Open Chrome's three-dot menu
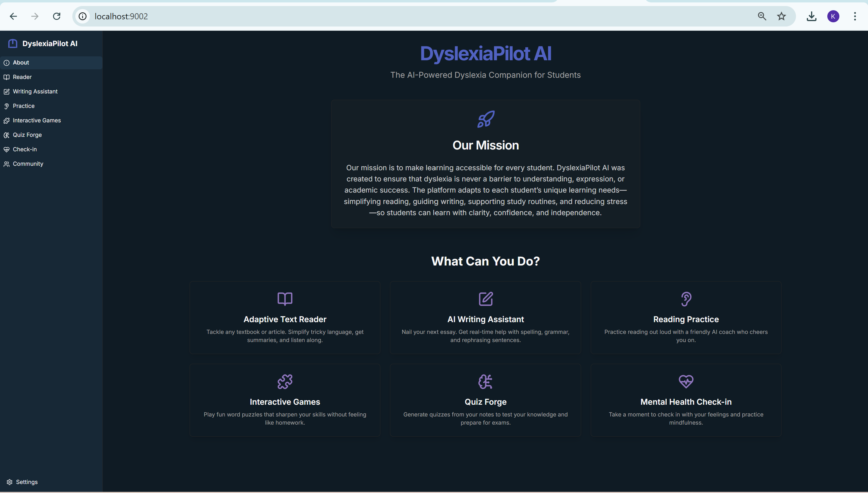 855,16
